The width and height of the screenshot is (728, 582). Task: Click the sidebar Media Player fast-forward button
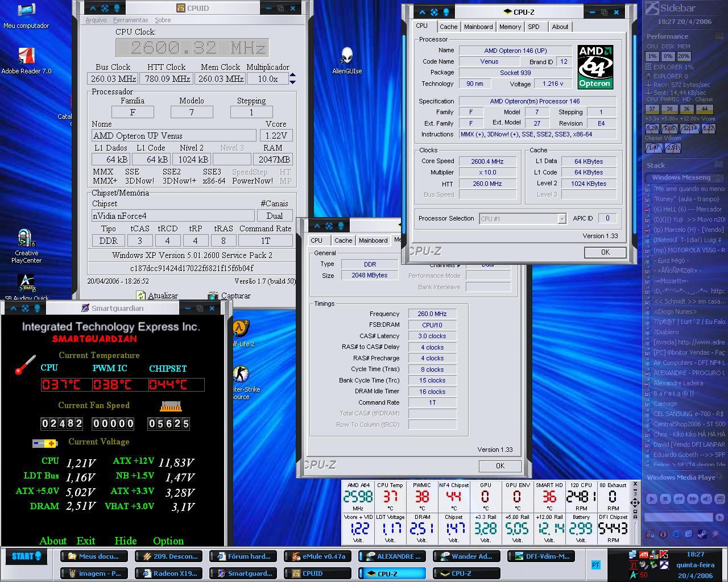(x=693, y=499)
